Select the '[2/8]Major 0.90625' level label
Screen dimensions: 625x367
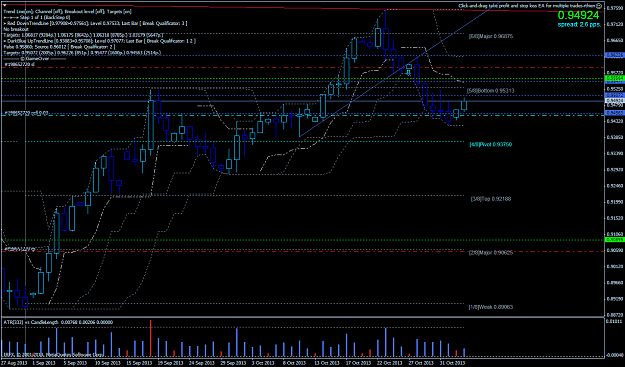tap(491, 252)
